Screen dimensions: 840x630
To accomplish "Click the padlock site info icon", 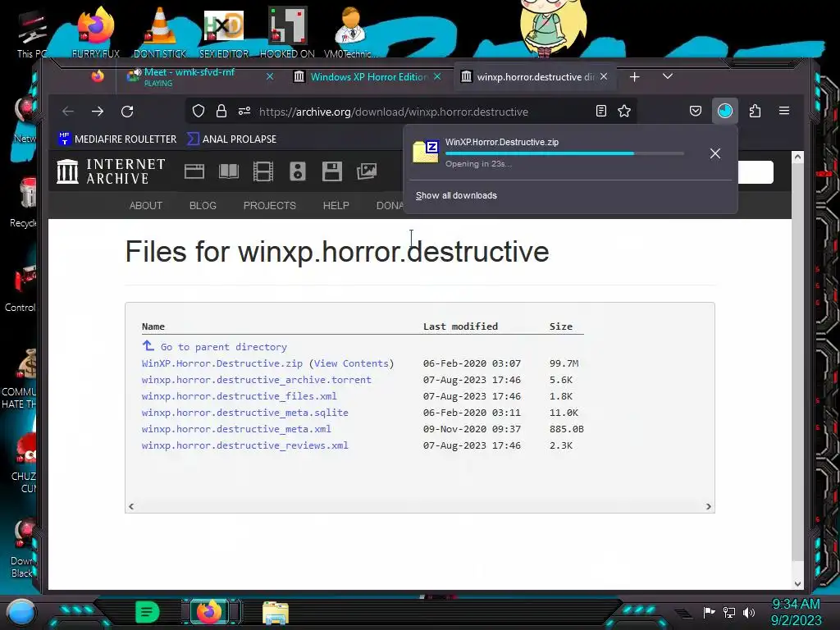I will pos(221,112).
